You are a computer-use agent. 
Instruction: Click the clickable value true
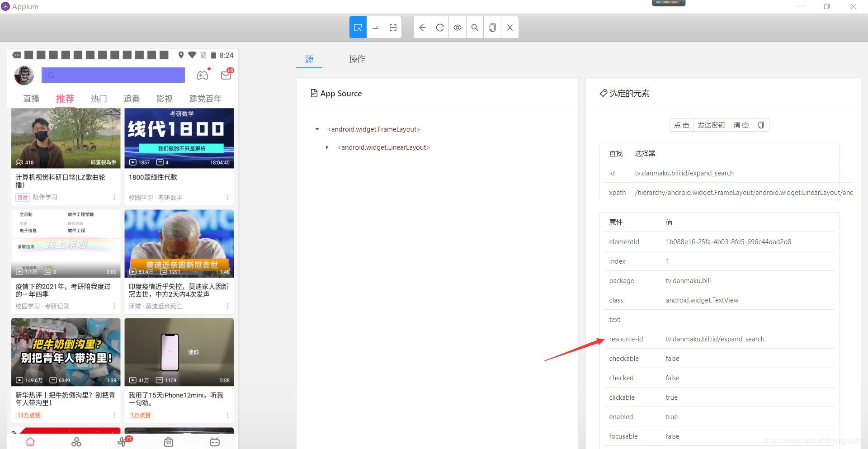(x=671, y=397)
